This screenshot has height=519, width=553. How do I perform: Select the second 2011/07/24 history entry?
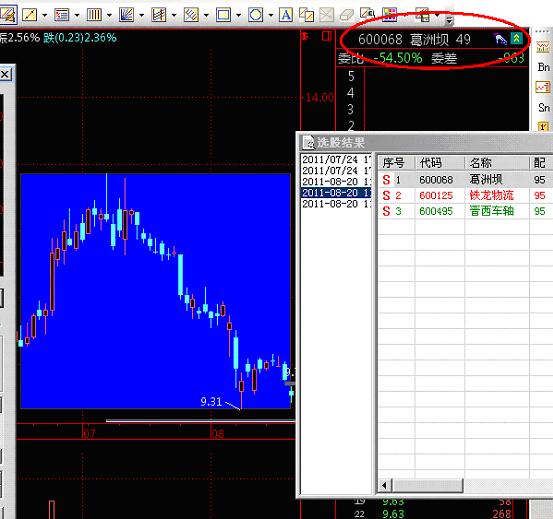pyautogui.click(x=336, y=170)
